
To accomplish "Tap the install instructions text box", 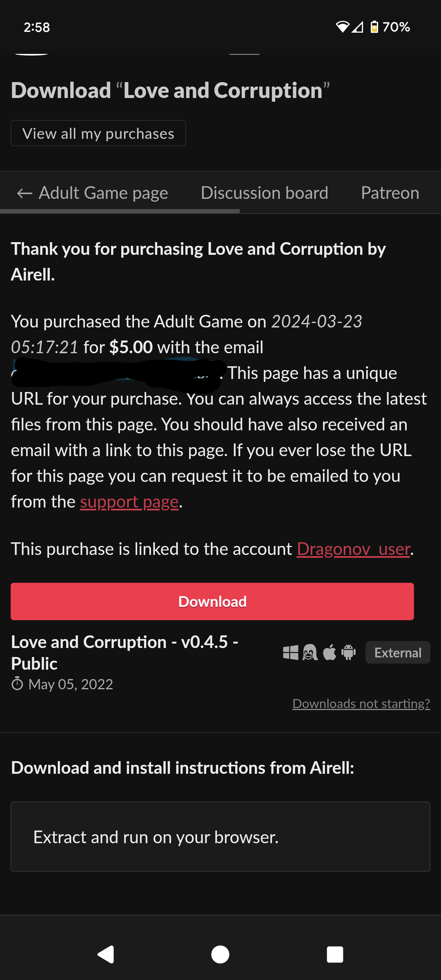I will pyautogui.click(x=220, y=837).
